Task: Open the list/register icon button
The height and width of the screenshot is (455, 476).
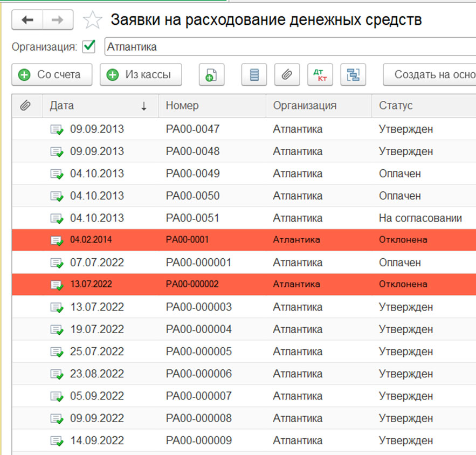Action: pyautogui.click(x=254, y=75)
